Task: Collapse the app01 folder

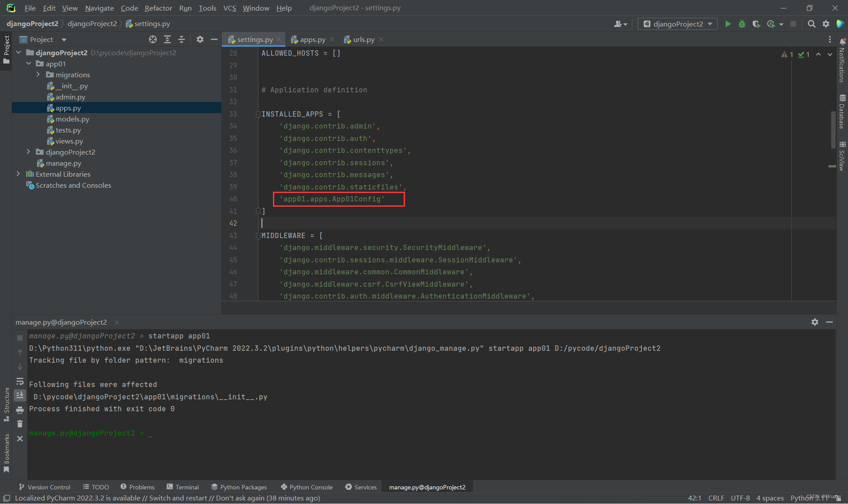Action: pos(29,64)
